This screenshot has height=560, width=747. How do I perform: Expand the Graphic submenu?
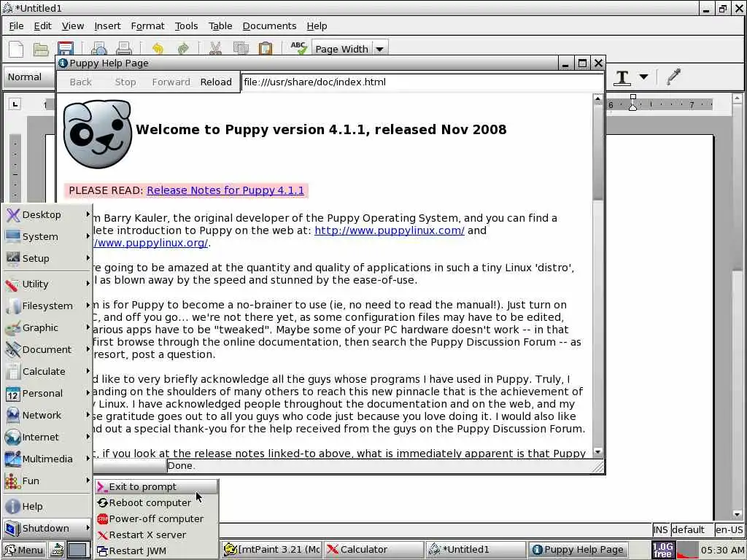47,327
